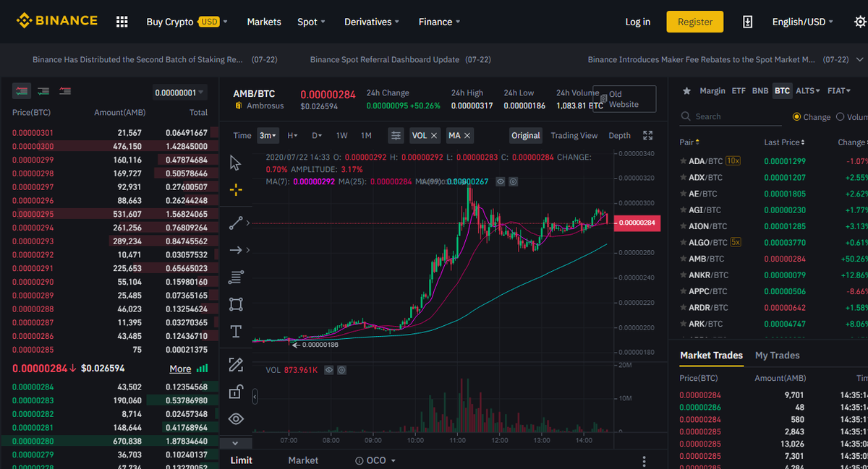
Task: Click More in order book
Action: coord(180,369)
